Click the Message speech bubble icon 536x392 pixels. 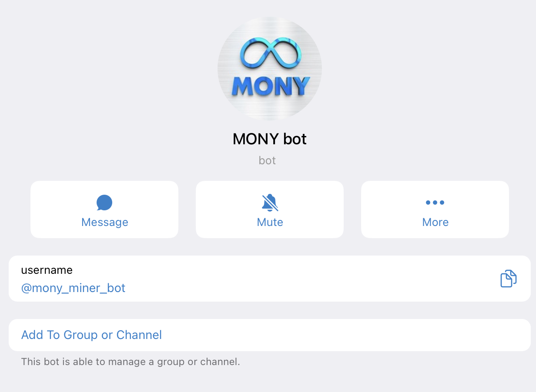click(104, 203)
